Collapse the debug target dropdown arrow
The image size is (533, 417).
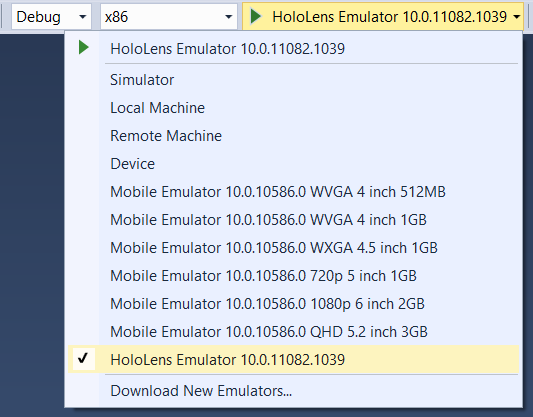[x=517, y=17]
